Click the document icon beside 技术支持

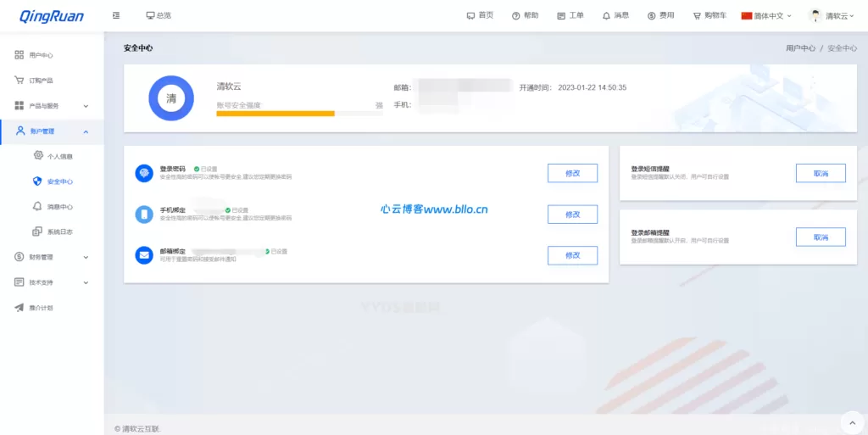click(x=19, y=282)
